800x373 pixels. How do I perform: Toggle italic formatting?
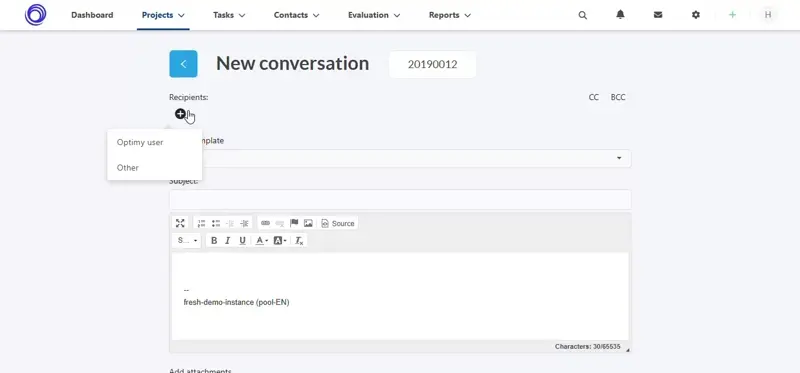click(228, 240)
